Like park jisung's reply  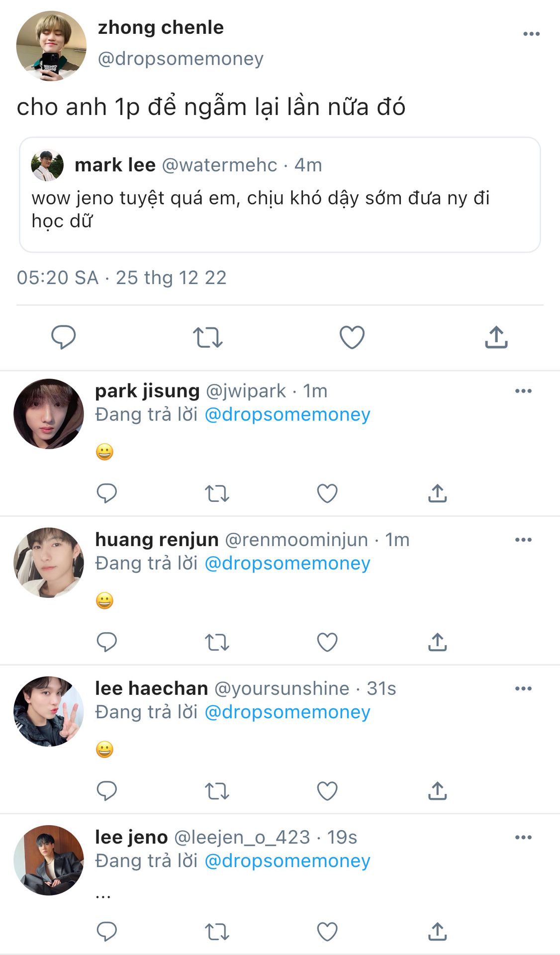point(327,493)
